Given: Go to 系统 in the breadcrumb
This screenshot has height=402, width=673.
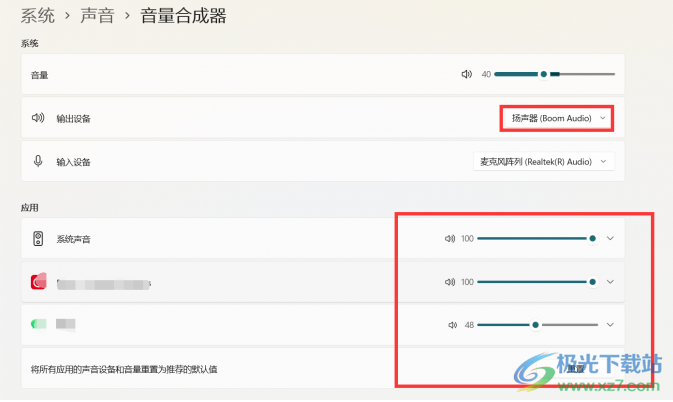Looking at the screenshot, I should click(38, 16).
